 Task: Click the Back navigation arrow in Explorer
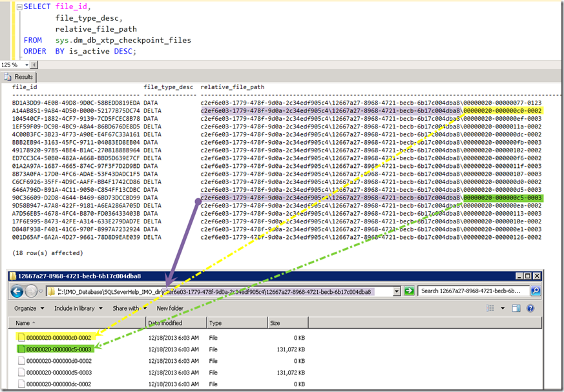click(x=17, y=291)
